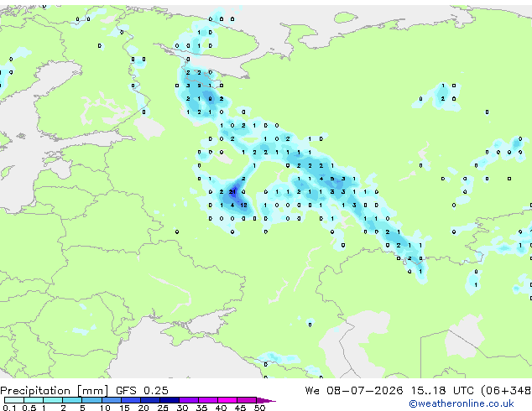Click the "(06+348" forecast run label
Viewport: 532px width, 411px height.
tap(506, 391)
